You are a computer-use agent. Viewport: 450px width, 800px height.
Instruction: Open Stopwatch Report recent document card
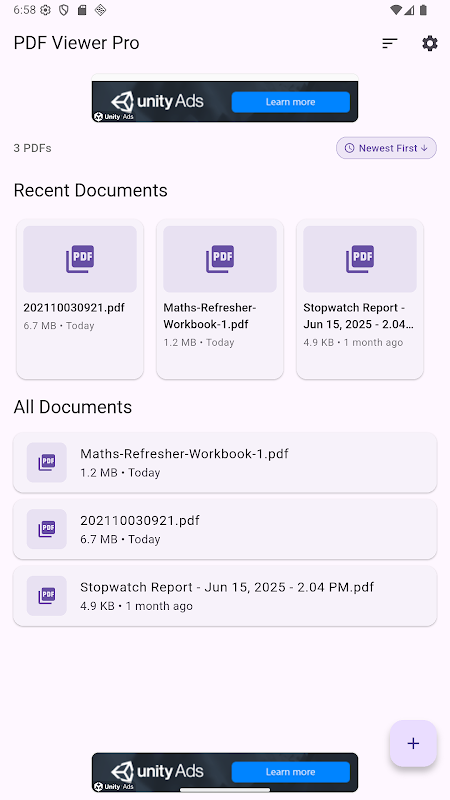tap(360, 299)
